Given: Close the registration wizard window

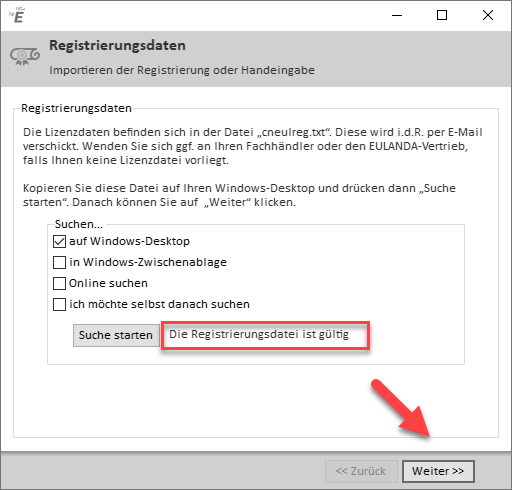Looking at the screenshot, I should pyautogui.click(x=488, y=15).
